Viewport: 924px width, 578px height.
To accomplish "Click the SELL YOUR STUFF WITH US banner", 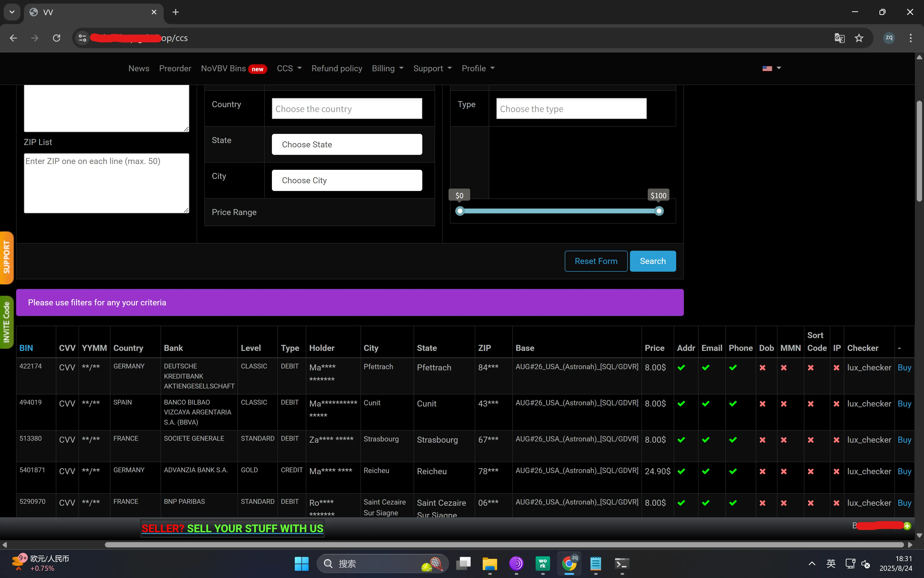I will (232, 528).
